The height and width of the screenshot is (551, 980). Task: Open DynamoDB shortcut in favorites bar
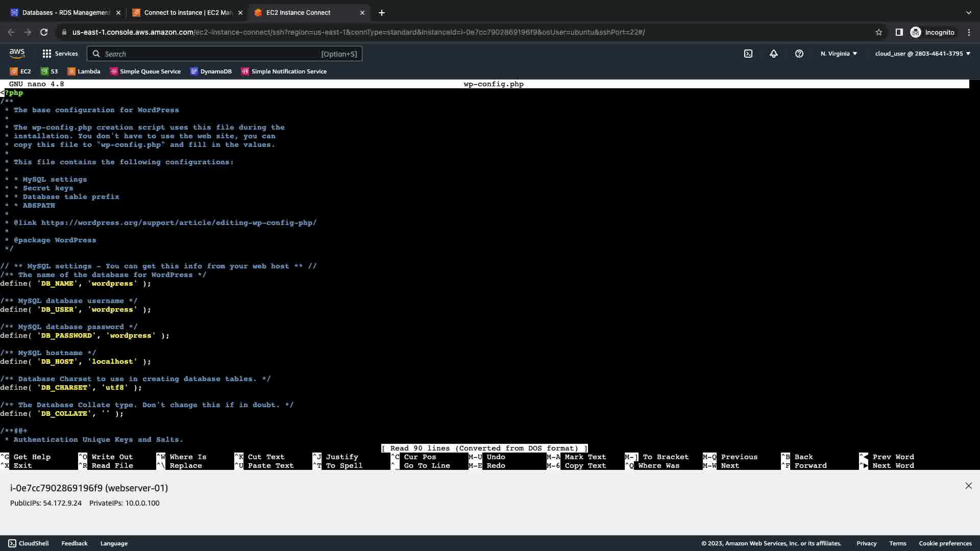[x=211, y=71]
